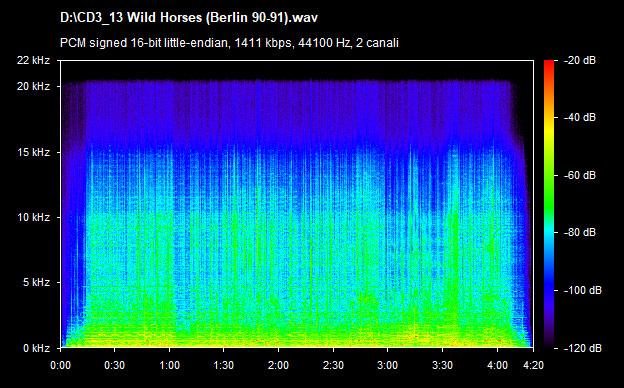Click the 2:00 time marker
Screen dimensions: 624x388
click(x=278, y=365)
